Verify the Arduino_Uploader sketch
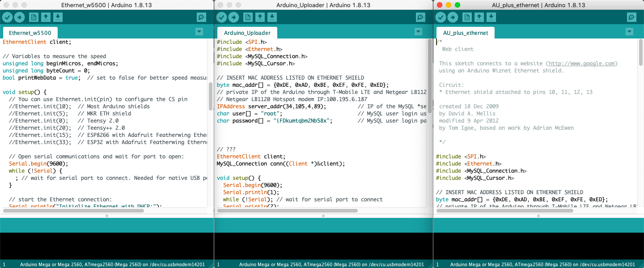Image resolution: width=644 pixels, height=268 pixels. pyautogui.click(x=221, y=17)
